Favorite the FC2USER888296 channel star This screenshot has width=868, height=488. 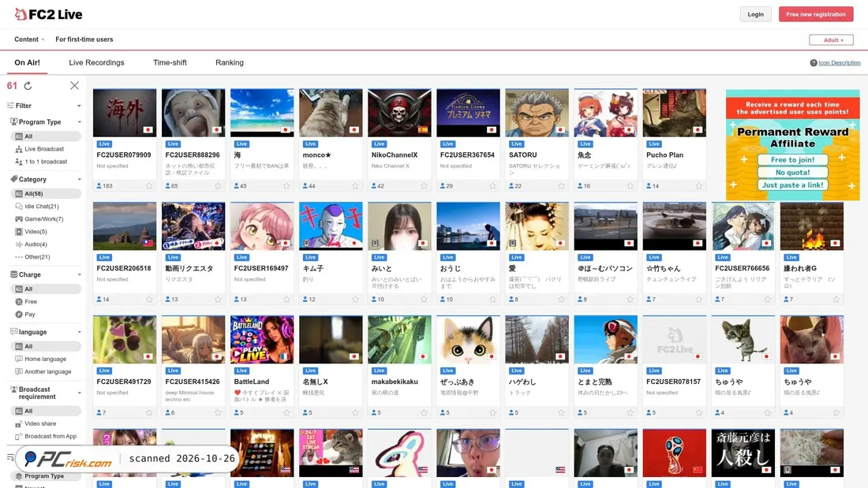point(218,186)
